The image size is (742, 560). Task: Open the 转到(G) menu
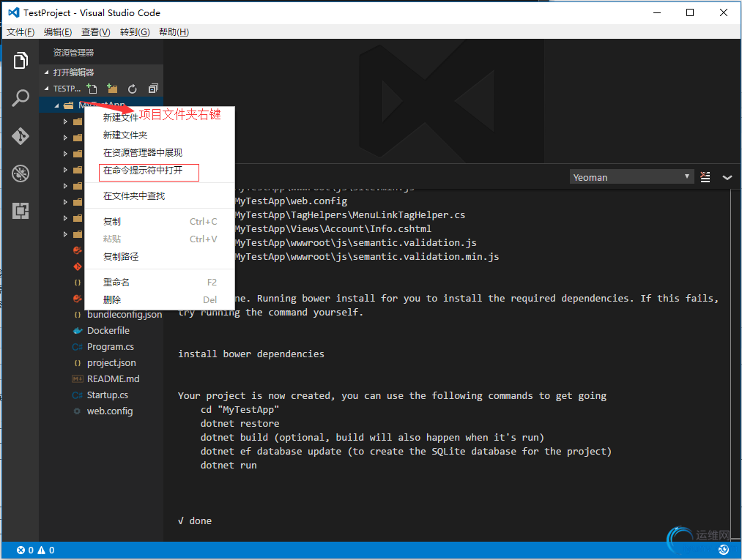click(x=135, y=32)
